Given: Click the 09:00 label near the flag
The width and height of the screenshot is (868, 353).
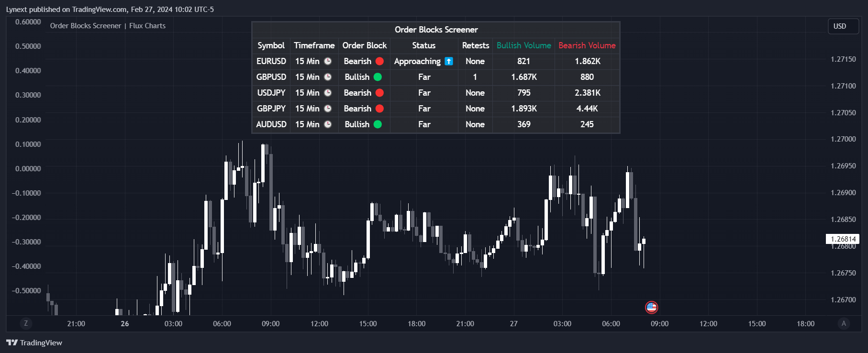Looking at the screenshot, I should [x=659, y=324].
